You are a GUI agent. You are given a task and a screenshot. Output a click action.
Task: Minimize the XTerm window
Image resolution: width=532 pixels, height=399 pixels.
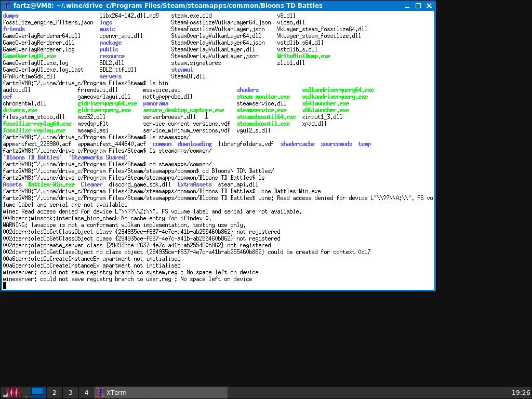(407, 6)
